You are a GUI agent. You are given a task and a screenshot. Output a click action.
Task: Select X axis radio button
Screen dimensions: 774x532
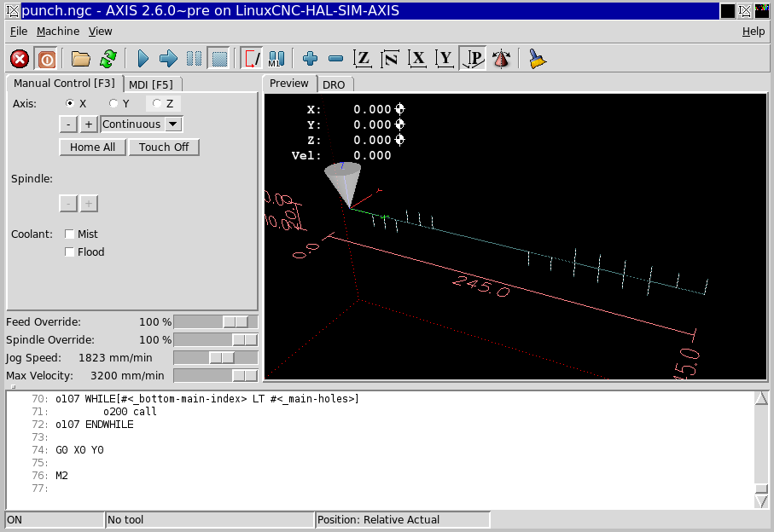pyautogui.click(x=70, y=103)
